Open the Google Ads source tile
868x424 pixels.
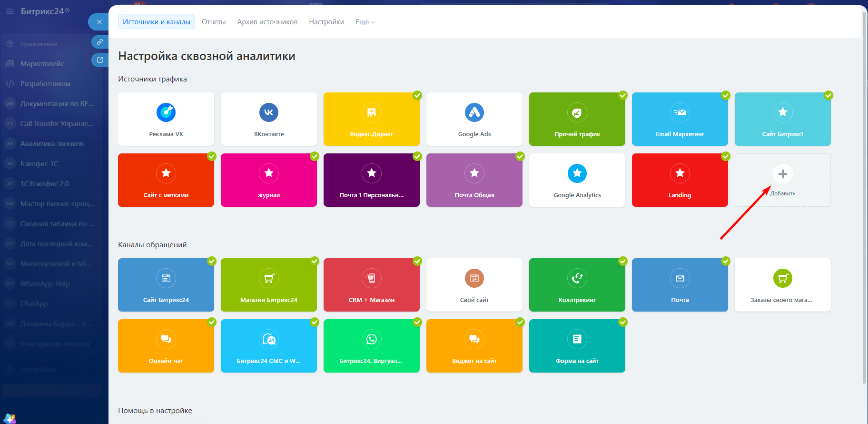tap(474, 119)
